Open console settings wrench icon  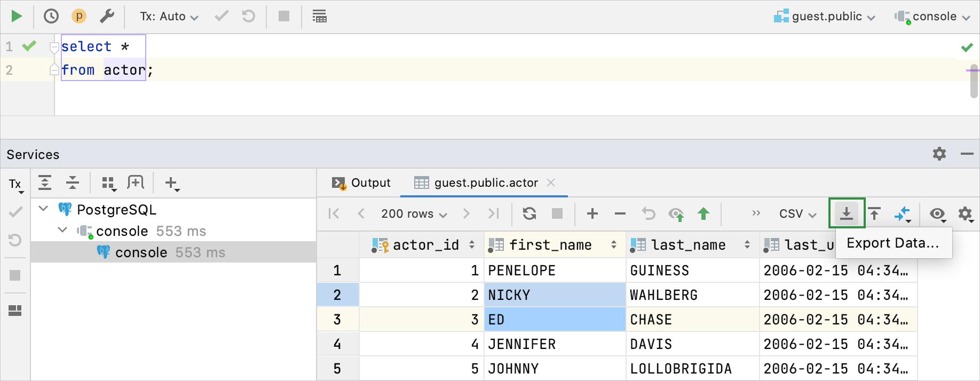tap(107, 16)
